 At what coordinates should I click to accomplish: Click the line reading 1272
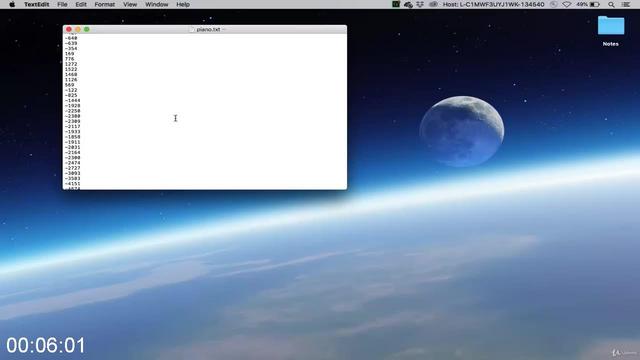pos(71,64)
